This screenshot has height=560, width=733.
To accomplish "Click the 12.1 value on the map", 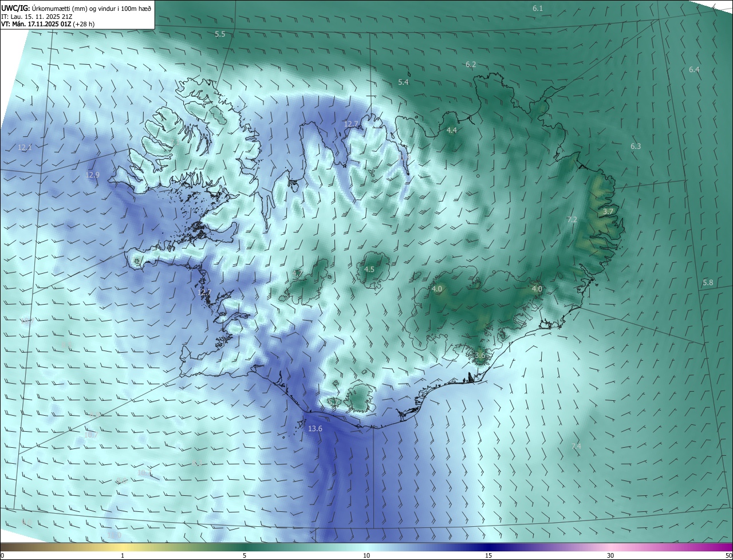I will point(25,148).
